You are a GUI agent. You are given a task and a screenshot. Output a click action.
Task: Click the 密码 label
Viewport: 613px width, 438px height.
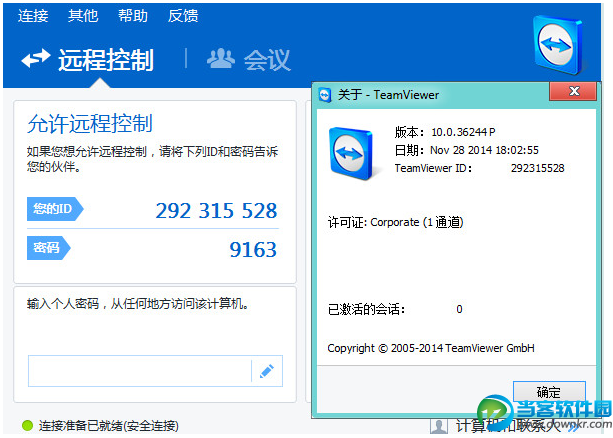click(48, 248)
